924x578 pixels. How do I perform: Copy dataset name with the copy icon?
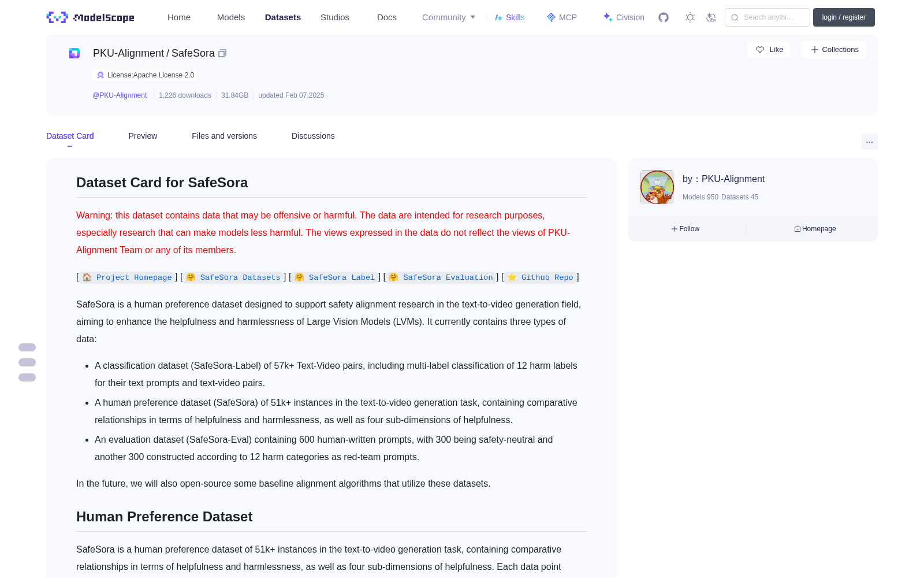(222, 53)
